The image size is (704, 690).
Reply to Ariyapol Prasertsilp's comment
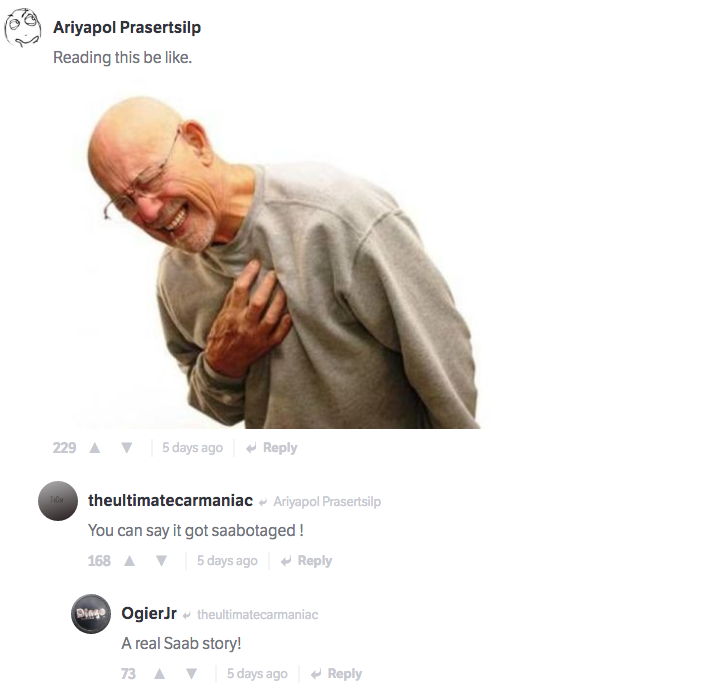pyautogui.click(x=272, y=448)
